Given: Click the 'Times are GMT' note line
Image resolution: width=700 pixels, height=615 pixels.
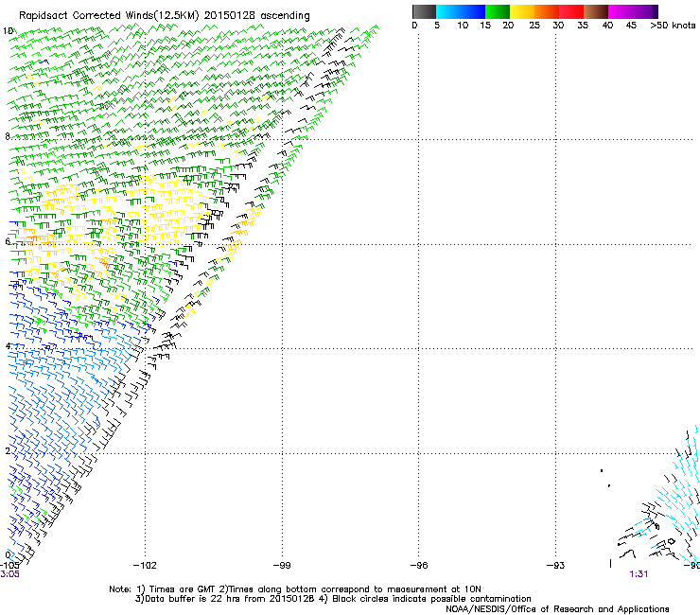Looking at the screenshot, I should pos(295,589).
